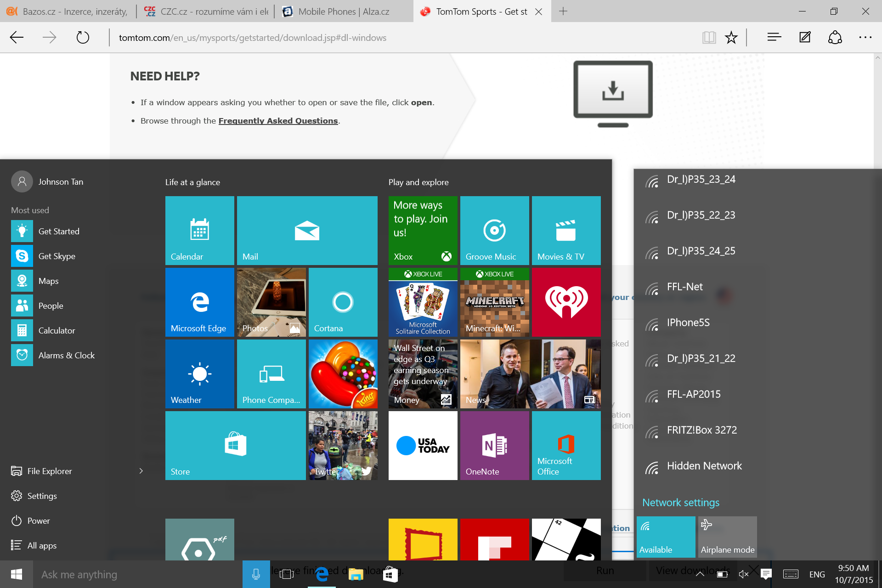Open Microsoft Office tile
Image resolution: width=882 pixels, height=588 pixels.
coord(566,445)
